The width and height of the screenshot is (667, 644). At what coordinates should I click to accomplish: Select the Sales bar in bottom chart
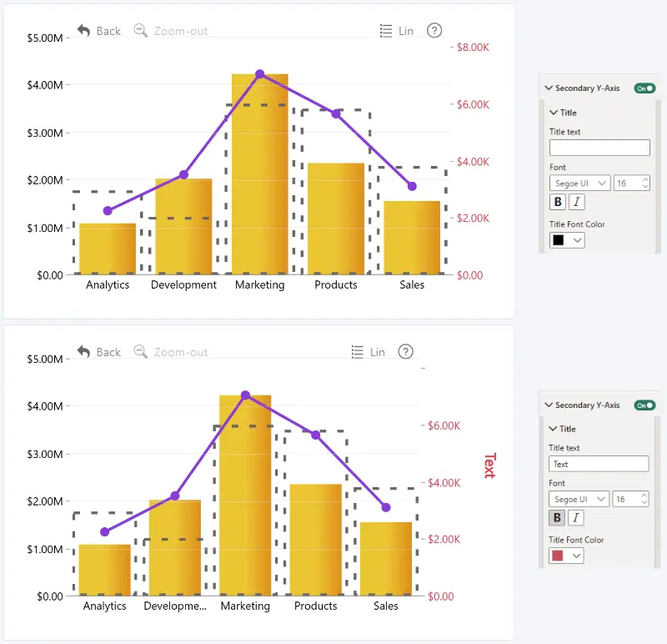coord(386,559)
